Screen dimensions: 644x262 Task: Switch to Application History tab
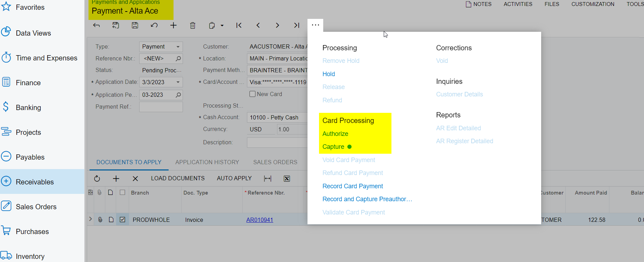pyautogui.click(x=207, y=162)
